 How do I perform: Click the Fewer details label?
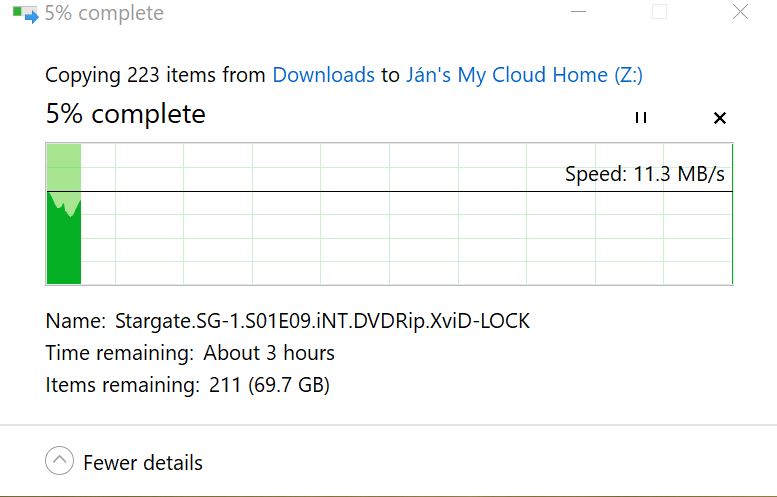coord(143,463)
